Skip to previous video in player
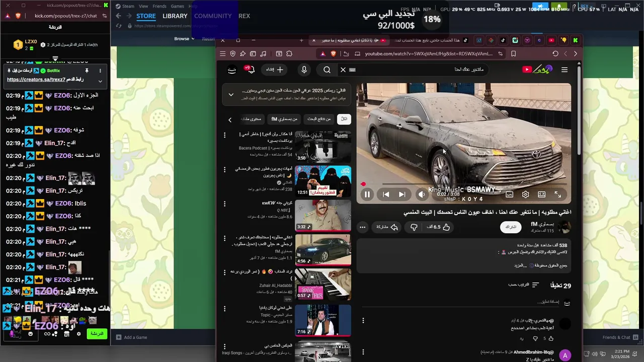 click(x=386, y=194)
